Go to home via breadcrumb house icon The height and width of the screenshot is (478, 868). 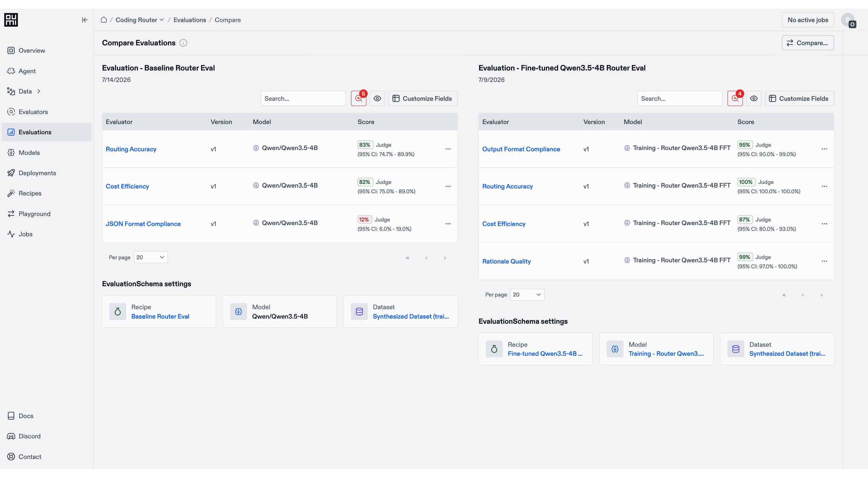coord(104,20)
